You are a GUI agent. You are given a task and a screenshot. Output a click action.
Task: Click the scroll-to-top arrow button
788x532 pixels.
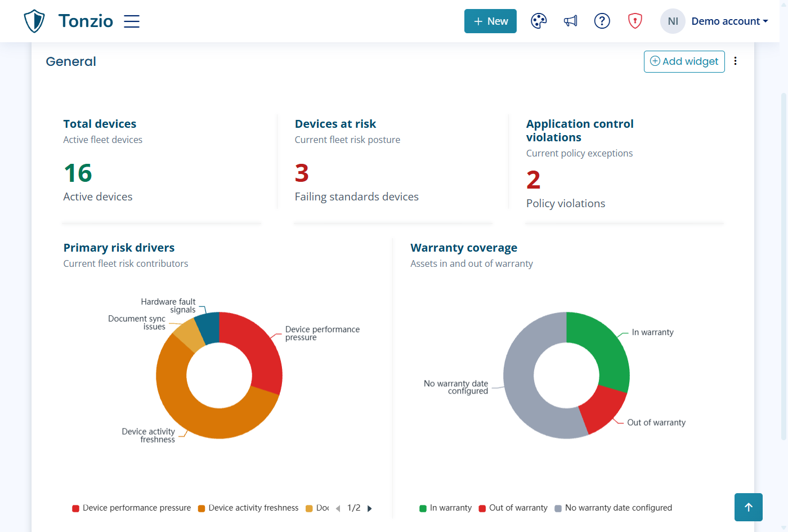point(749,507)
